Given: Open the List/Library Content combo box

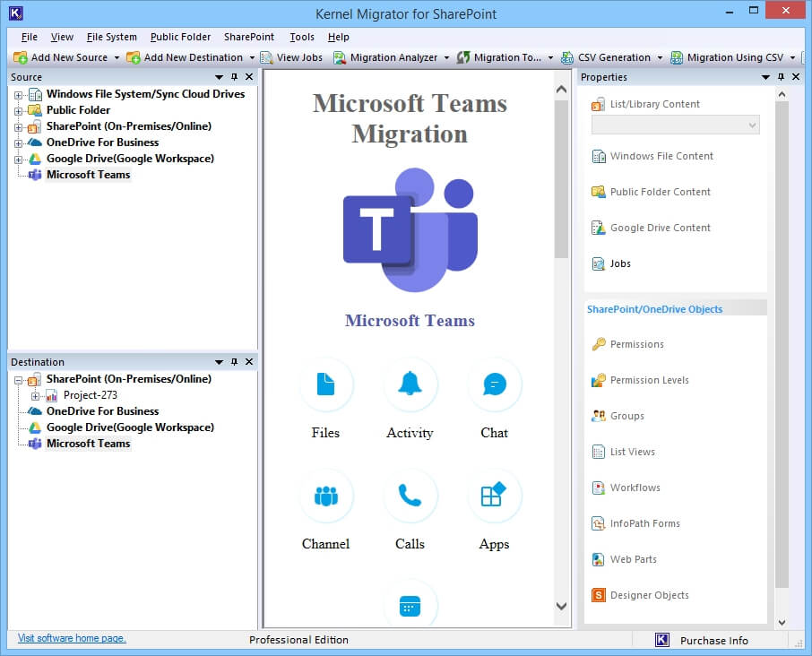Looking at the screenshot, I should pyautogui.click(x=675, y=125).
